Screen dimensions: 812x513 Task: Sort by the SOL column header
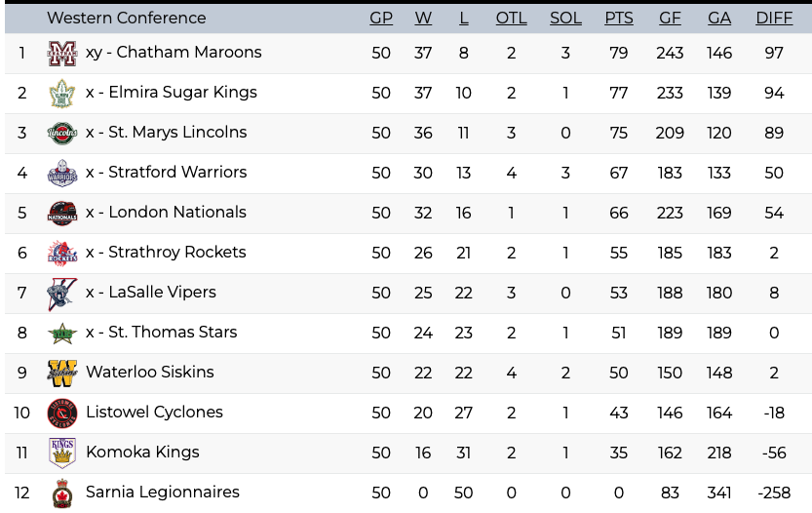(565, 19)
